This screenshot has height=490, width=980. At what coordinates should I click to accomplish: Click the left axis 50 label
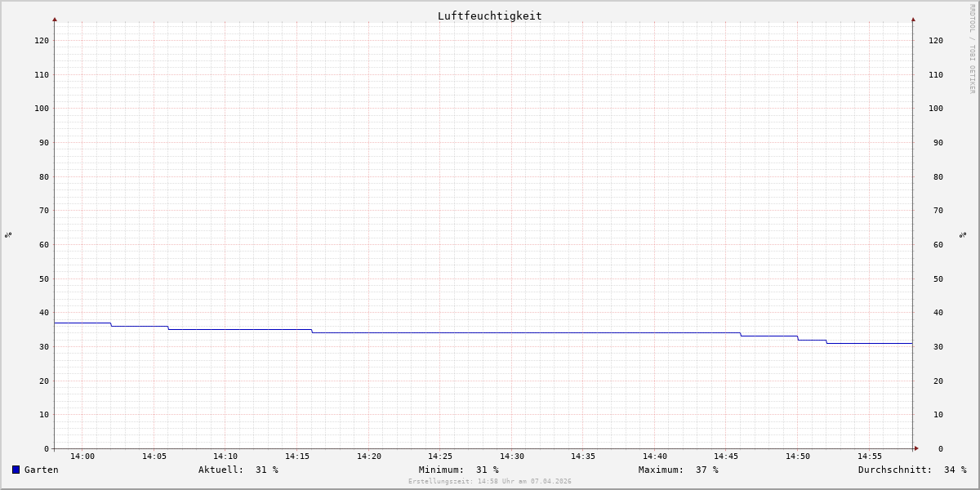tap(44, 279)
